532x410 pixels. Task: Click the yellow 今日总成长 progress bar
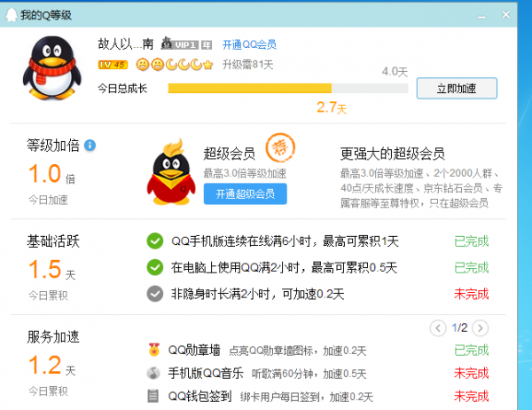coord(288,89)
